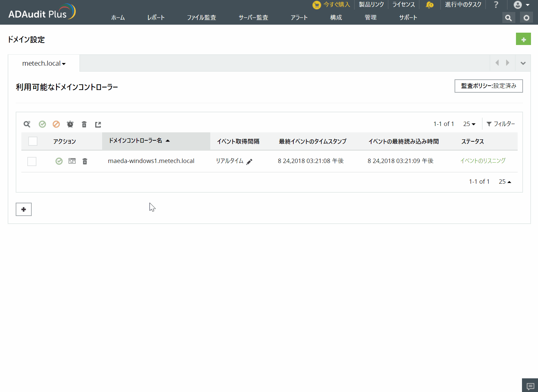Click the orange disable icon in toolbar

click(x=56, y=124)
